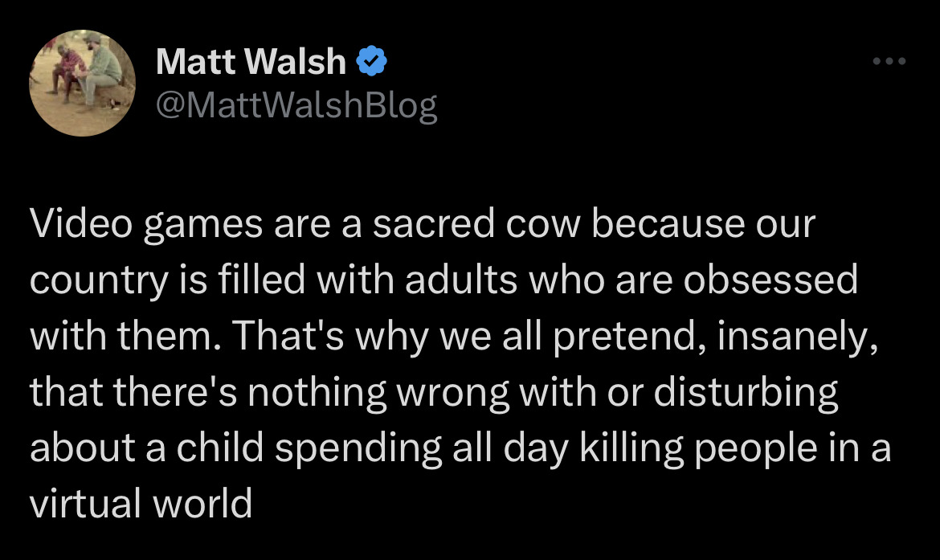Click the blue verified checkmark badge
Viewport: 940px width, 560px height.
(370, 62)
